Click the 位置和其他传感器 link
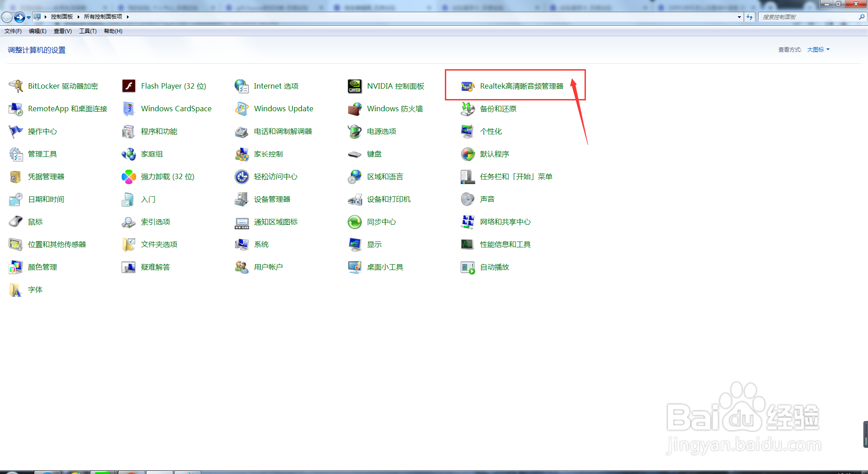This screenshot has height=474, width=868. tap(57, 244)
